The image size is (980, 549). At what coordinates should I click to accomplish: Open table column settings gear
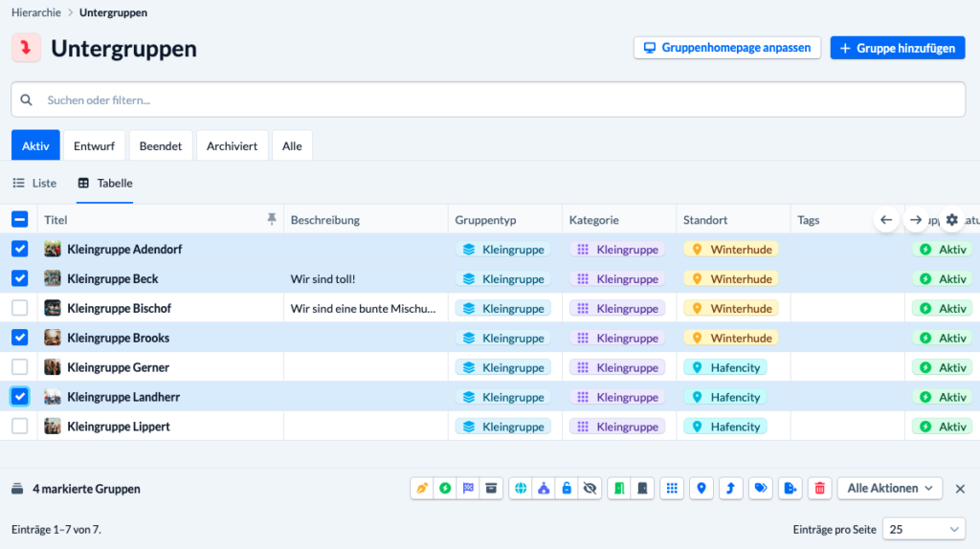pyautogui.click(x=951, y=220)
